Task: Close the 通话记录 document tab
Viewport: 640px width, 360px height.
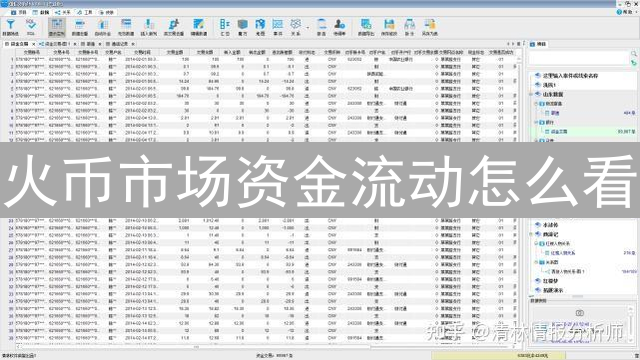Action: coord(133,44)
